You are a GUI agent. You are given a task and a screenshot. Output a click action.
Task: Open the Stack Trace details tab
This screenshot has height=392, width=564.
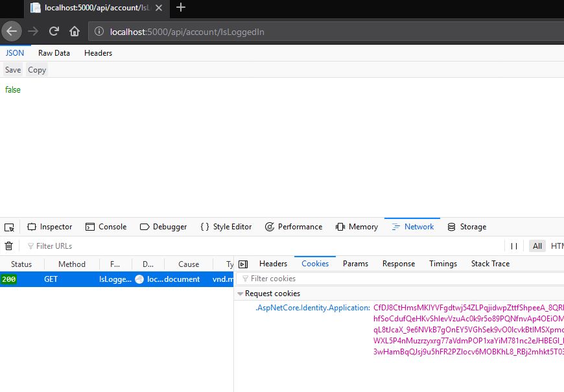click(490, 264)
